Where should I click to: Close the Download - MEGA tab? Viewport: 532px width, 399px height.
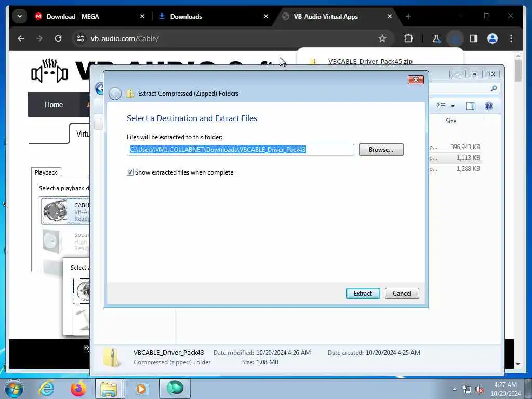click(x=142, y=16)
